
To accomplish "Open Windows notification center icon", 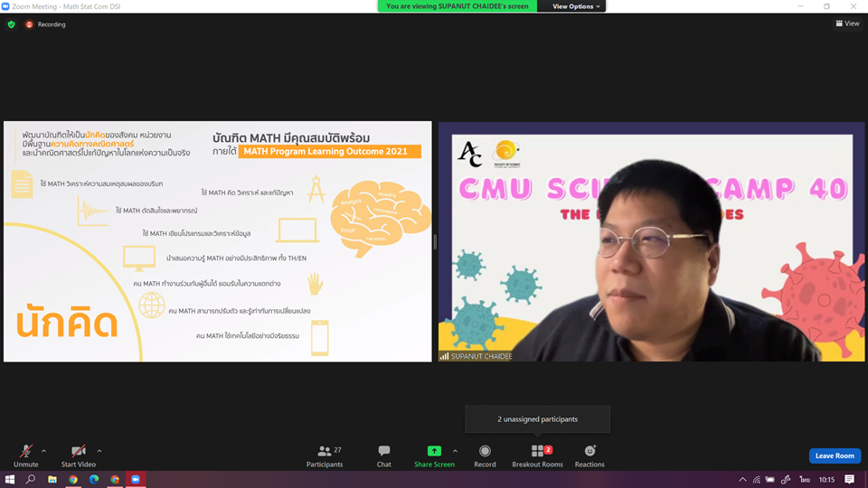I will (x=849, y=480).
